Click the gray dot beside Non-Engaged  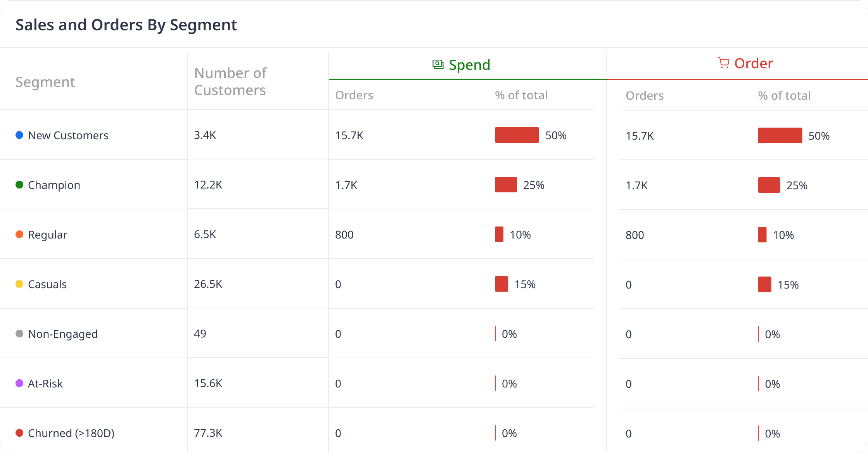pos(19,334)
